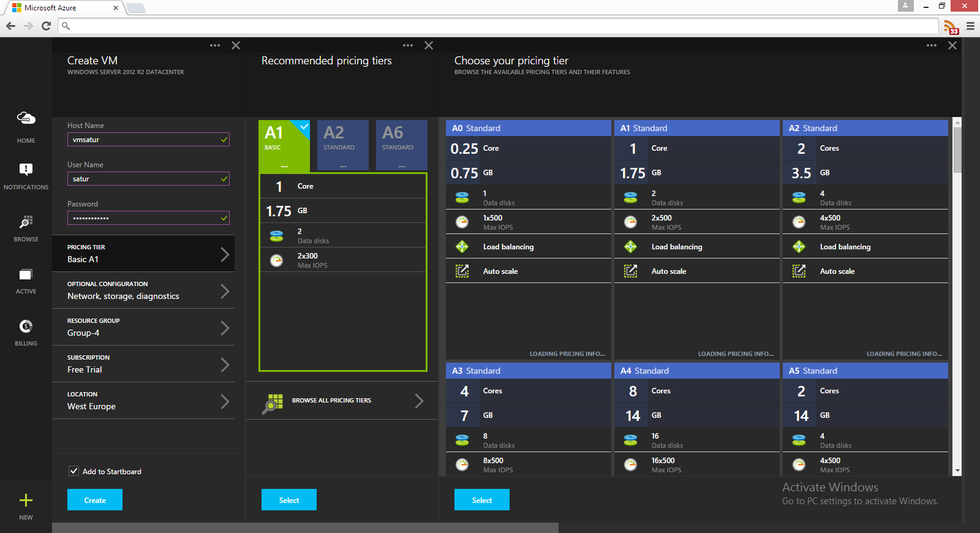Click the scrollbar up arrow in pricing tiers
This screenshot has height=533, width=980.
[957, 123]
